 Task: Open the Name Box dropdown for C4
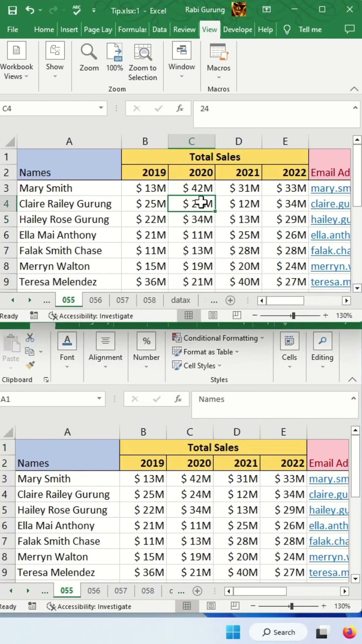pos(101,108)
